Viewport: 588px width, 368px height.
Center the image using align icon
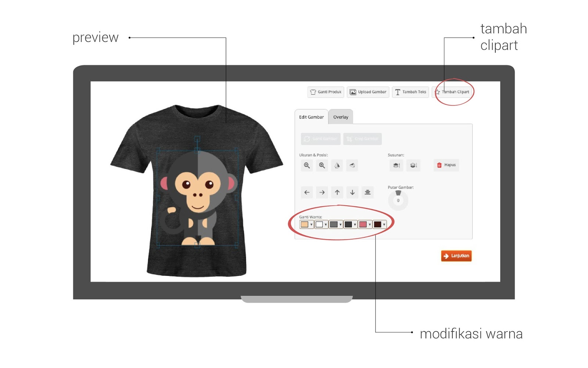tap(367, 192)
